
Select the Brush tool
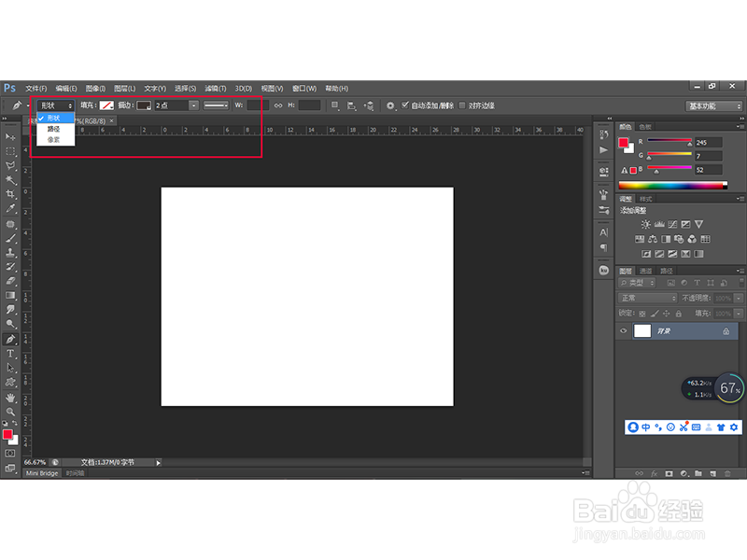[10, 239]
